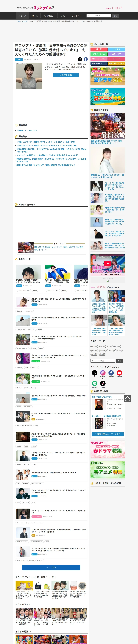Open the #橋本環奈 keyword tag
Viewport: 138px width, 644px height.
117,346
